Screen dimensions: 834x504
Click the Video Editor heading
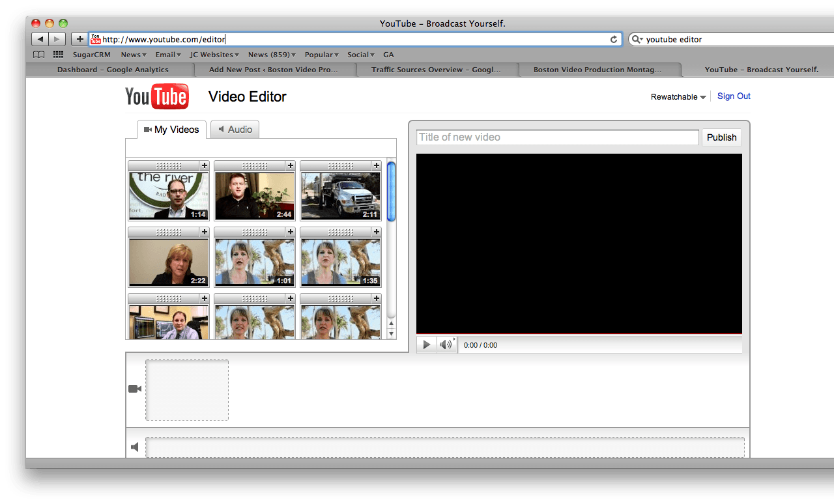[248, 97]
